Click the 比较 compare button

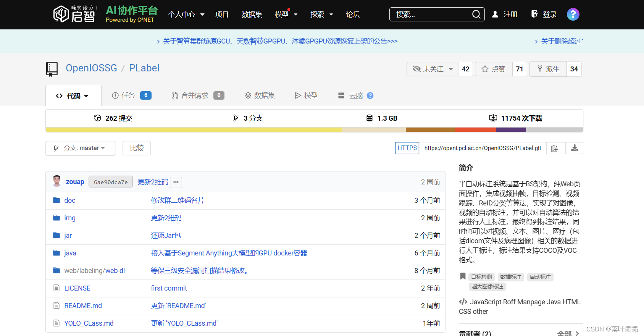(137, 148)
